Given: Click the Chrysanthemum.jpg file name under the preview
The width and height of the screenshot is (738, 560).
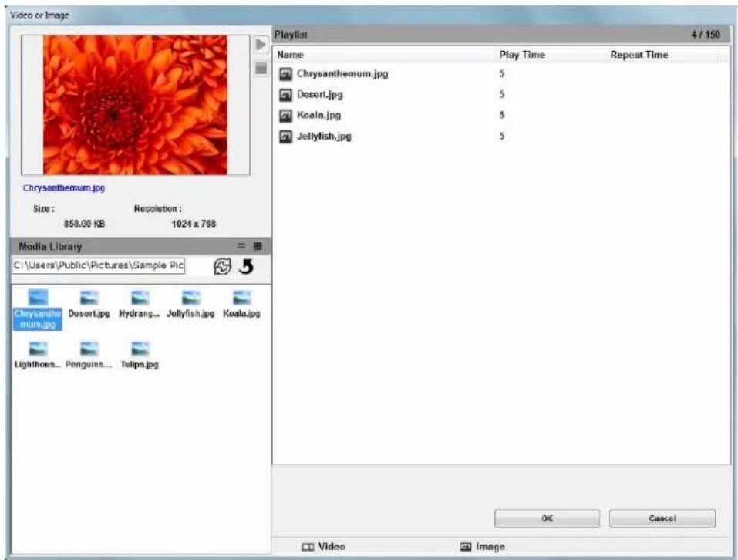Looking at the screenshot, I should click(x=64, y=187).
